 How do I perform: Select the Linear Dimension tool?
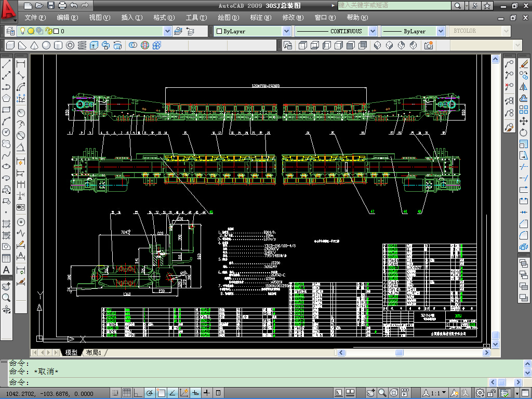(x=21, y=64)
